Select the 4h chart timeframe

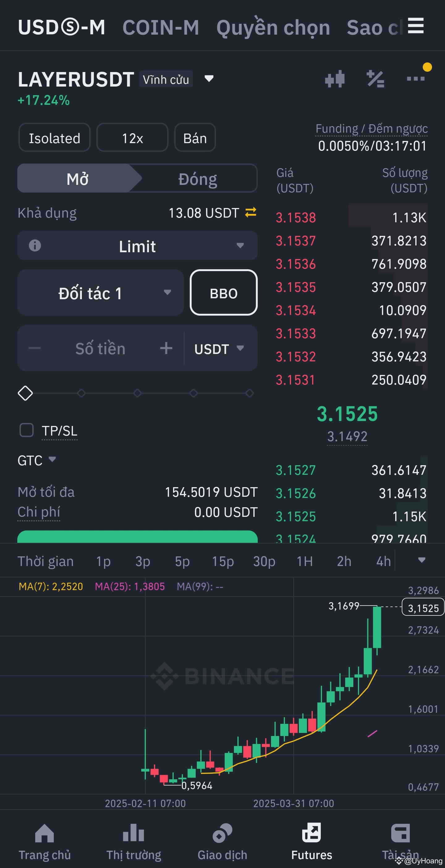point(384,561)
